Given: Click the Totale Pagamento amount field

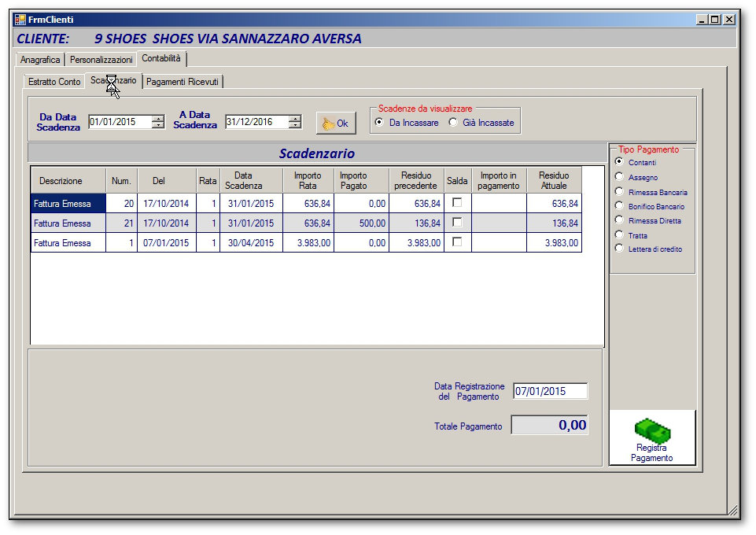Looking at the screenshot, I should 550,425.
